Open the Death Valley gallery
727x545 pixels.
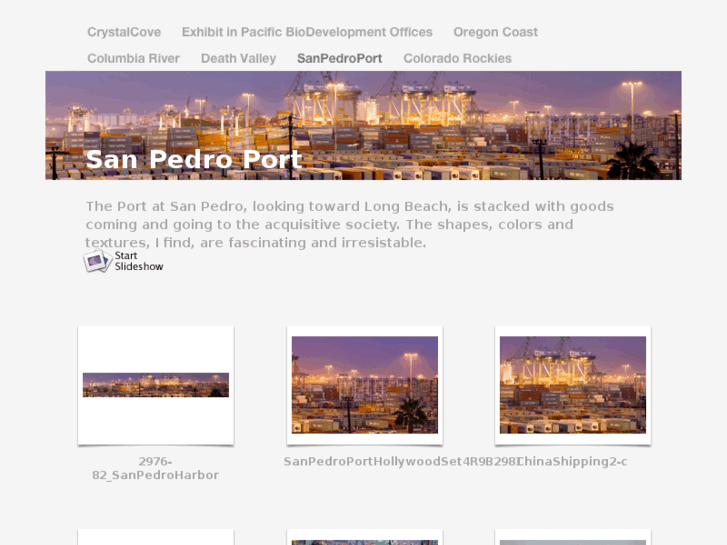[x=238, y=58]
